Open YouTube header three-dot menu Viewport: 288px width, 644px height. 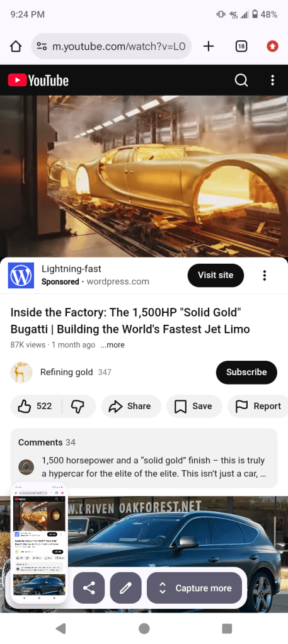(x=272, y=80)
